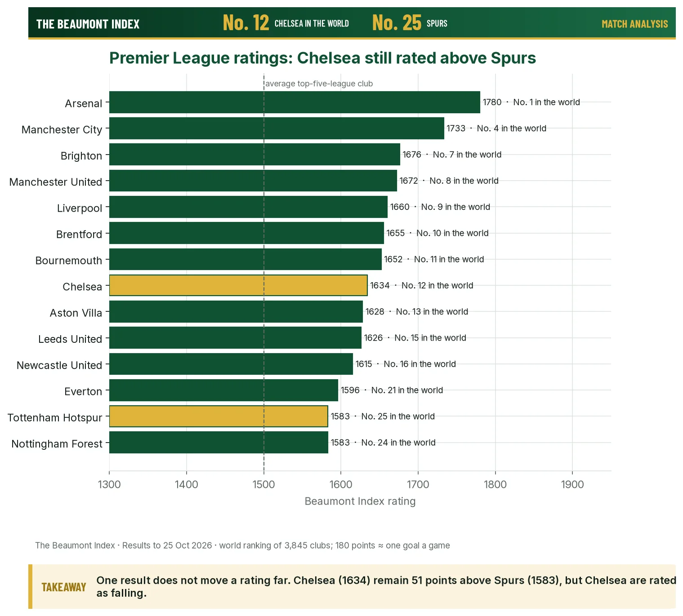
Task: Select the Brentford bar
Action: coord(246,233)
